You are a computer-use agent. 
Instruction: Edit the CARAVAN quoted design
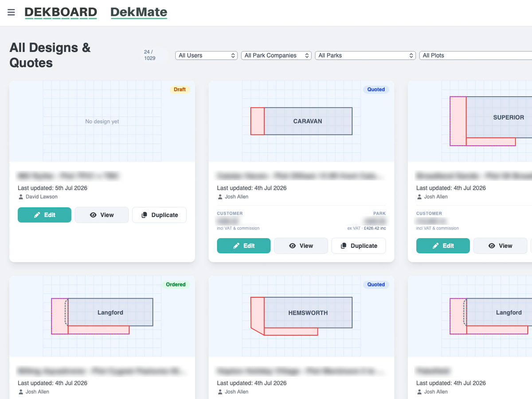[243, 246]
